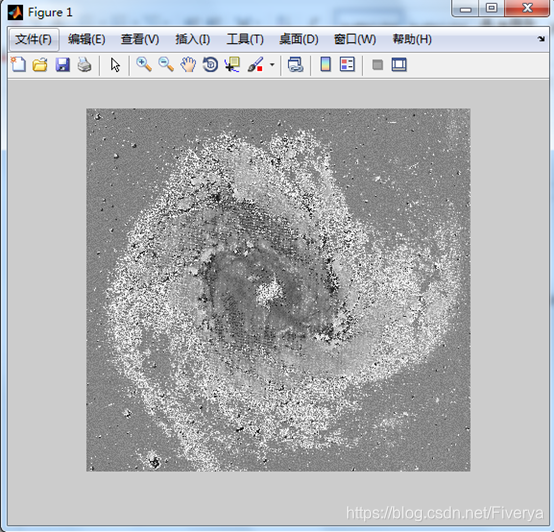Click the New Figure icon
The image size is (554, 532).
pos(18,65)
